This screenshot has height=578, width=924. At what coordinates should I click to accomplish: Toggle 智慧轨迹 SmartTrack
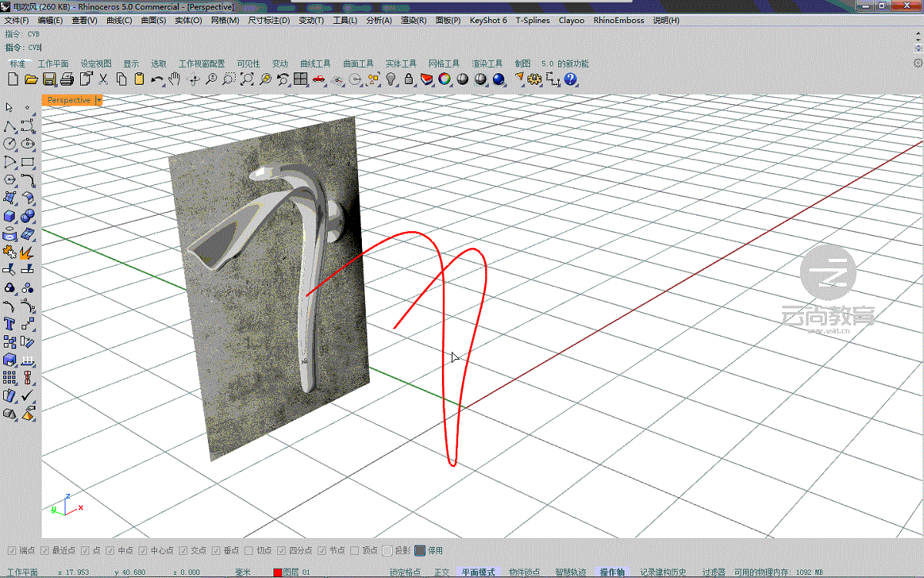click(571, 572)
